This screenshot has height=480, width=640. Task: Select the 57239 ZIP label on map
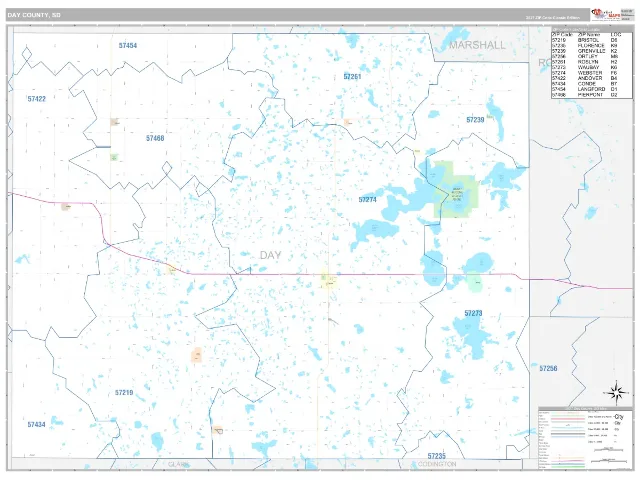tap(475, 120)
